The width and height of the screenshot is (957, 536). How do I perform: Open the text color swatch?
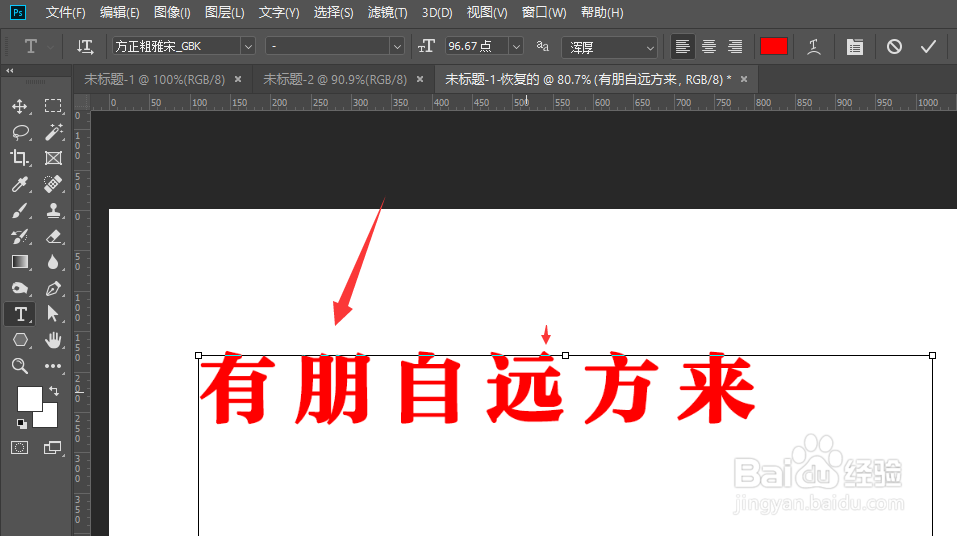click(x=773, y=46)
